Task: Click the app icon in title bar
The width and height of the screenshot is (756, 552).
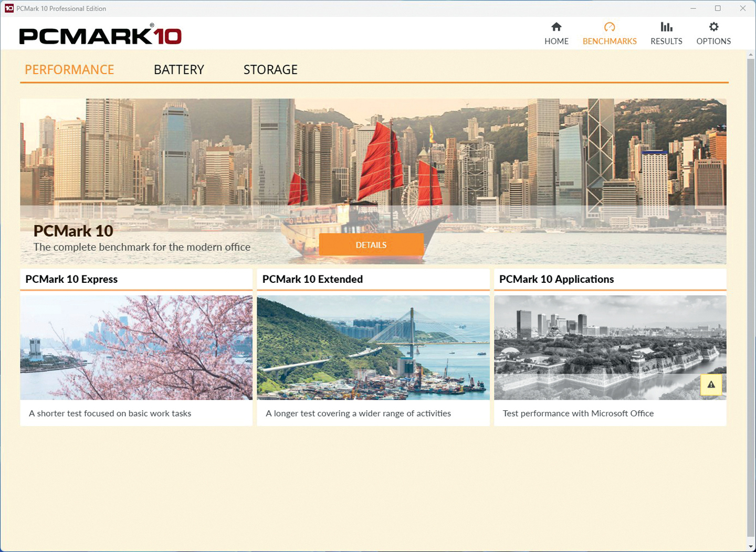Action: (x=9, y=8)
